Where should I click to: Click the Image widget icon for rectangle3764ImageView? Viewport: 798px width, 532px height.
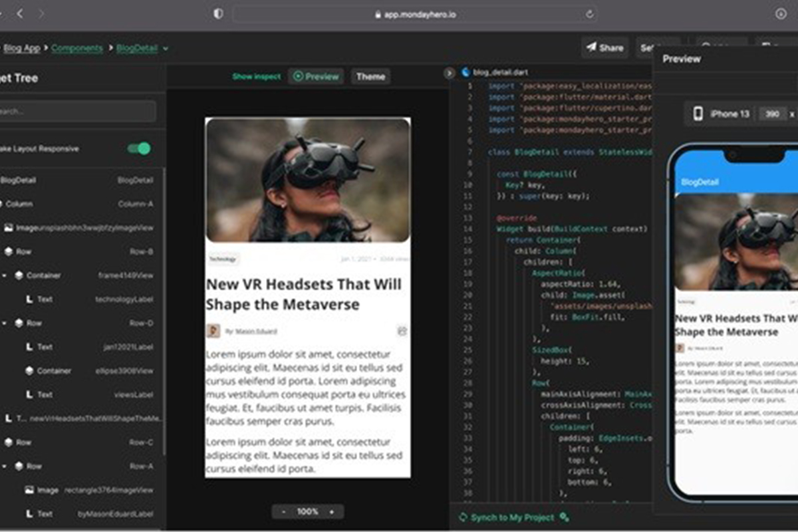pos(29,490)
